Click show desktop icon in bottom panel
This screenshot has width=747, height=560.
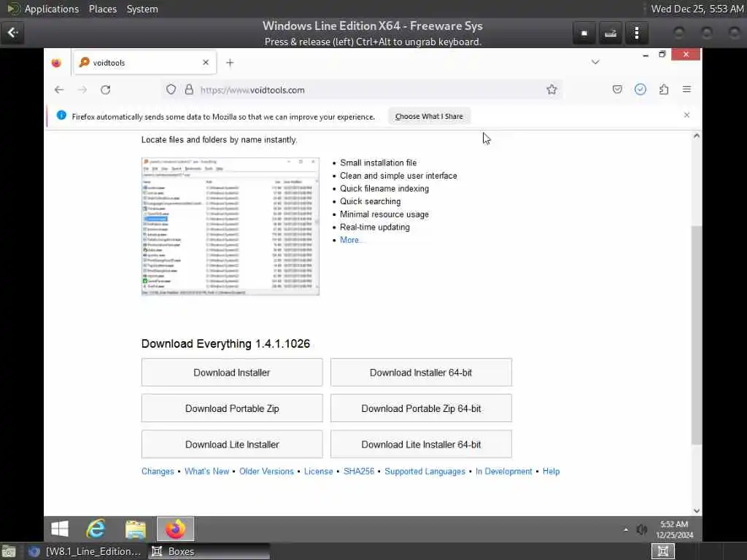(x=9, y=551)
